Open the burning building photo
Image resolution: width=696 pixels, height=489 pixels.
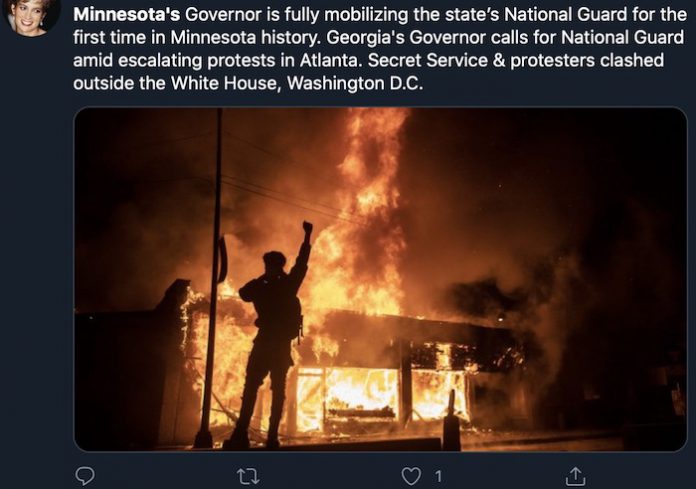380,279
